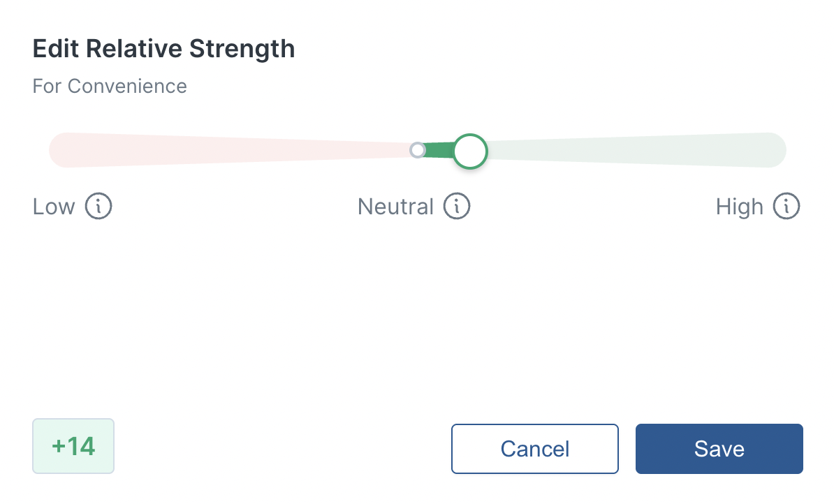Click the For Convenience subtitle
Screen dimensions: 834x504
pyautogui.click(x=110, y=86)
